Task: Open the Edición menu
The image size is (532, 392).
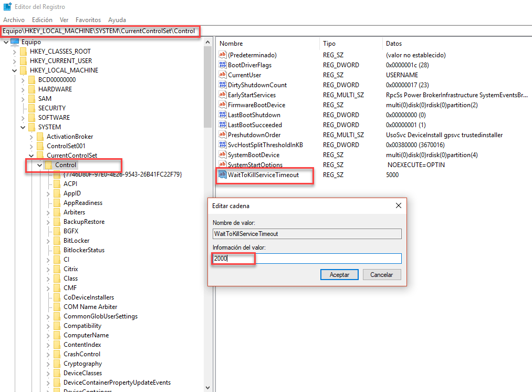Action: (x=42, y=20)
